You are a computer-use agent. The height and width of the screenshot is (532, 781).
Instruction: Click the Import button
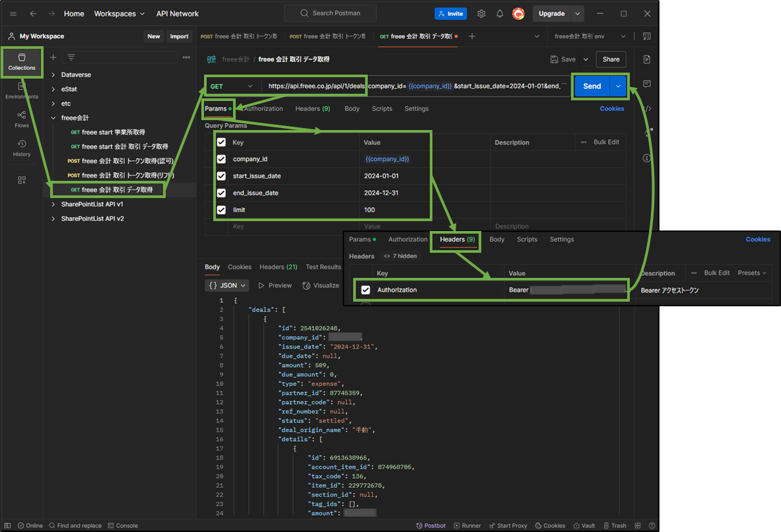[x=180, y=36]
